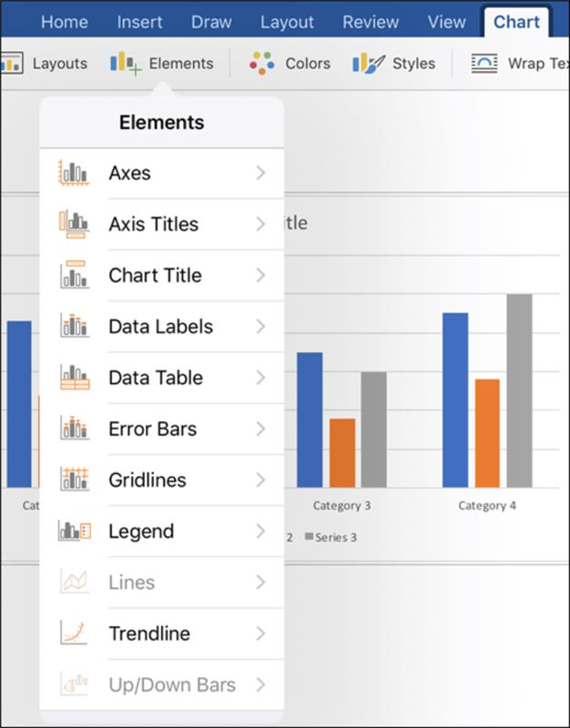Expand the Gridlines submenu chevron
The image size is (570, 728).
[x=260, y=480]
